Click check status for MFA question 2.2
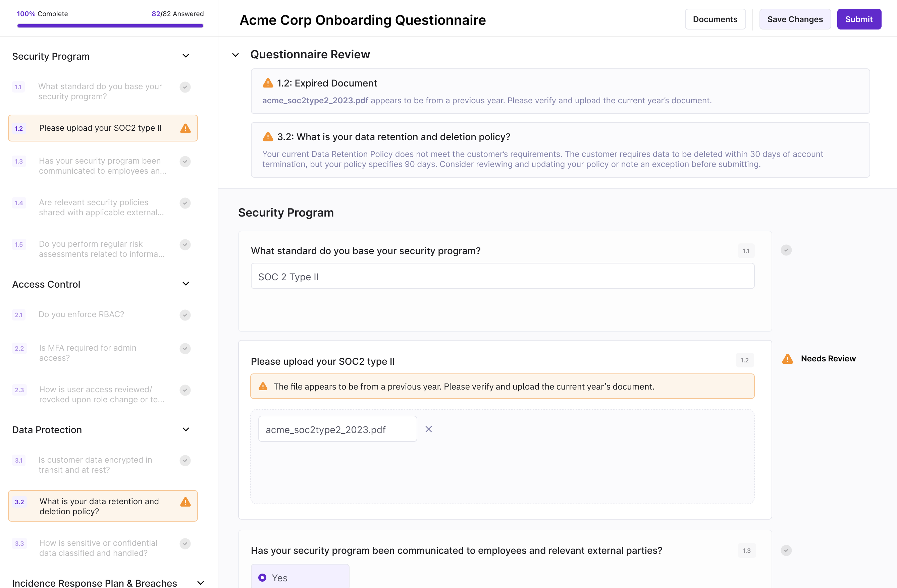Viewport: 897px width, 588px height. (185, 348)
